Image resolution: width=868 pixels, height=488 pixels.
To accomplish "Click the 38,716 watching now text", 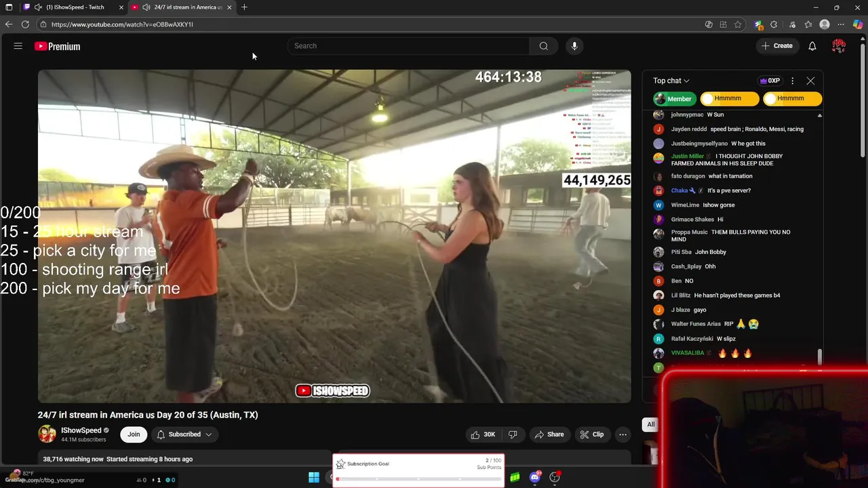I will point(73,459).
